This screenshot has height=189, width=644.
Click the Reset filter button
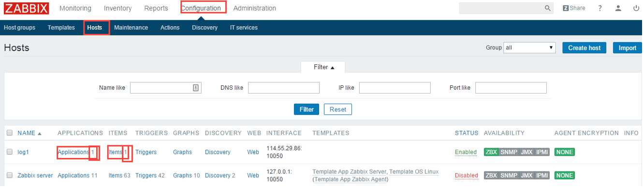coord(338,110)
